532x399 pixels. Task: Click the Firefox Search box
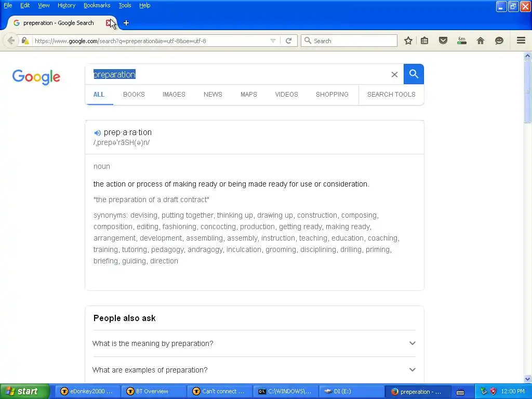coord(349,41)
